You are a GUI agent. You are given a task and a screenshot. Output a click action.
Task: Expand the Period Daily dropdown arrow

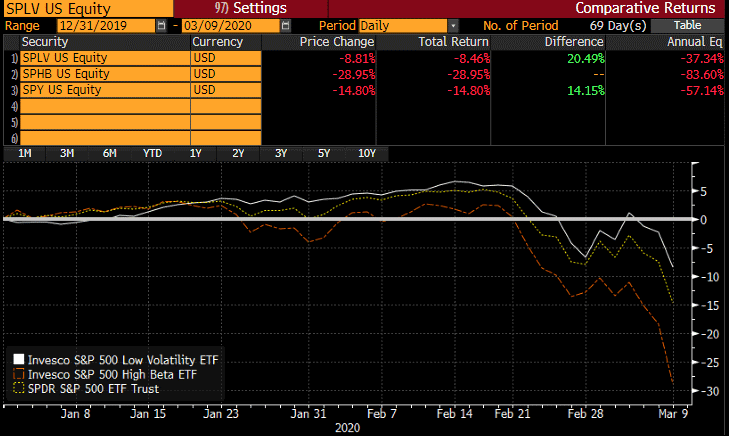click(453, 26)
